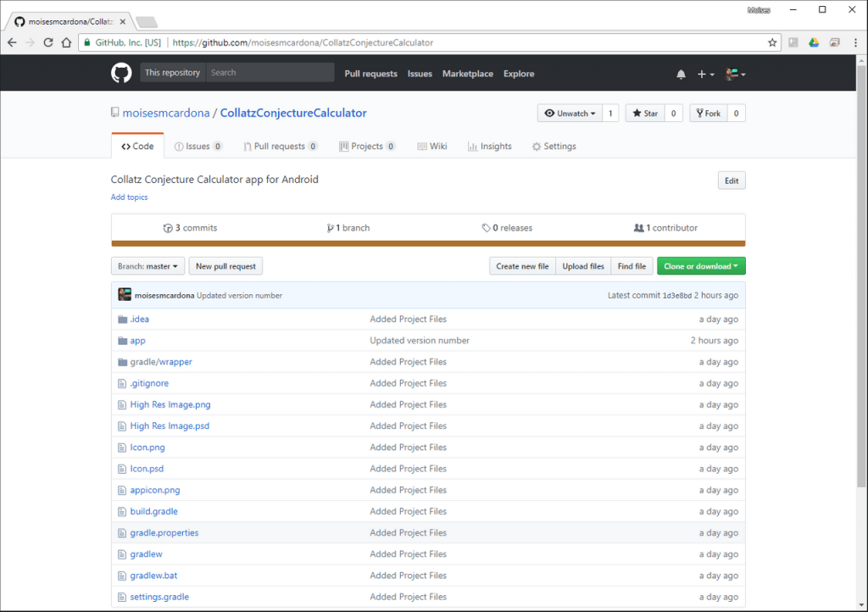Go to Explore in the header

tap(519, 74)
